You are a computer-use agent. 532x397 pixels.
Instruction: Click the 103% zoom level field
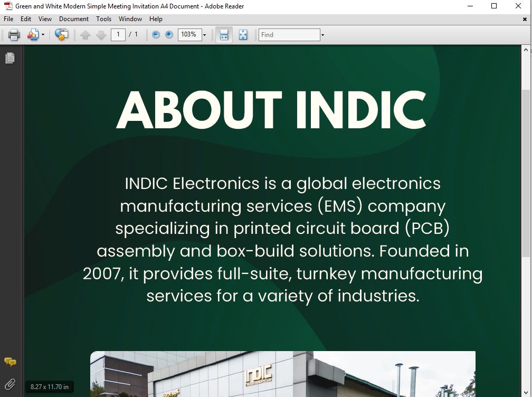189,35
